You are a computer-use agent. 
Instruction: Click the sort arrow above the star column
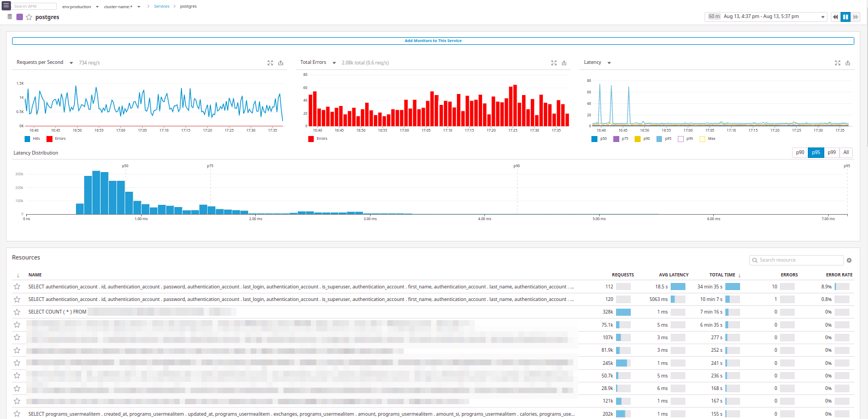point(18,275)
